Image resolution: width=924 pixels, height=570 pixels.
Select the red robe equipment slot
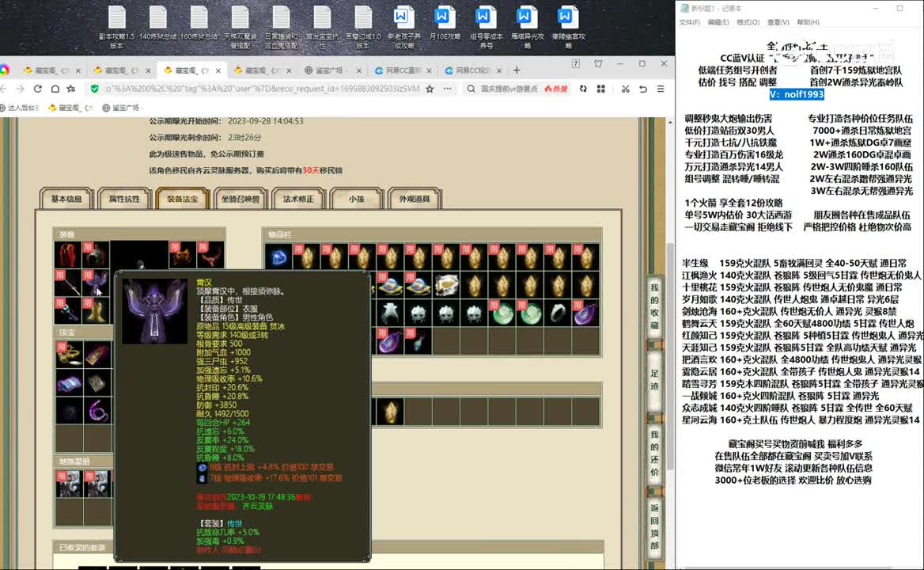(x=68, y=255)
